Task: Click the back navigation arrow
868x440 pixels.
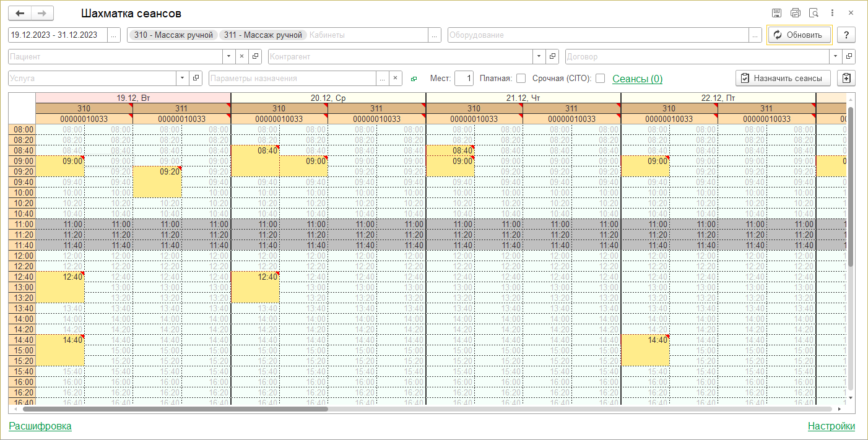Action: pos(20,14)
